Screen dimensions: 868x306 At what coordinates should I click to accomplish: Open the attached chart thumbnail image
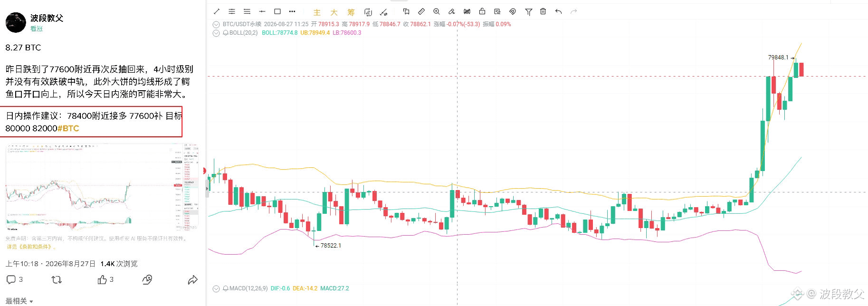[x=102, y=188]
